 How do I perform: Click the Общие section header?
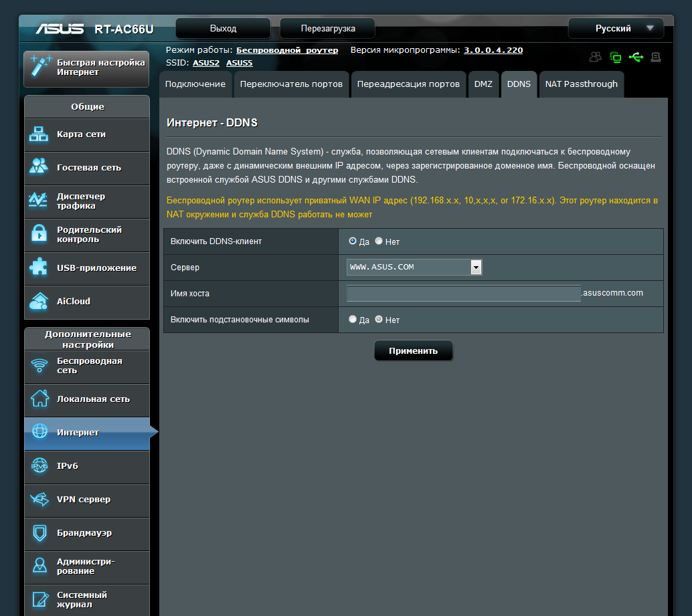pos(88,107)
